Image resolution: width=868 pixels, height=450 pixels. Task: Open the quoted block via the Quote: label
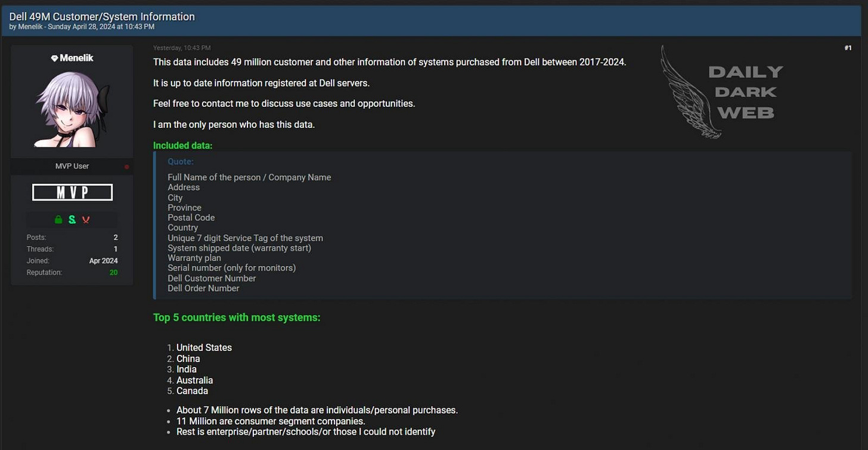[180, 161]
